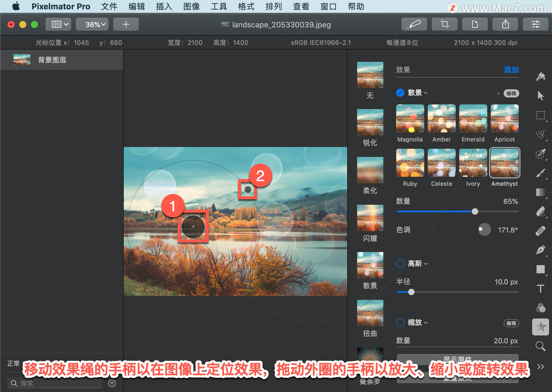Image resolution: width=552 pixels, height=392 pixels.
Task: Select the Type text tool
Action: click(540, 288)
